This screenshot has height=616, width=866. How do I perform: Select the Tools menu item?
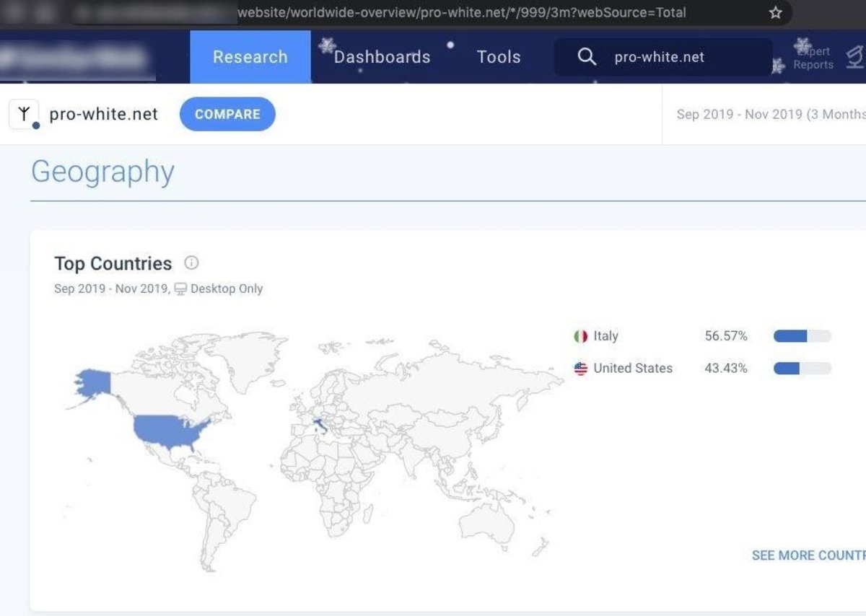coord(499,57)
